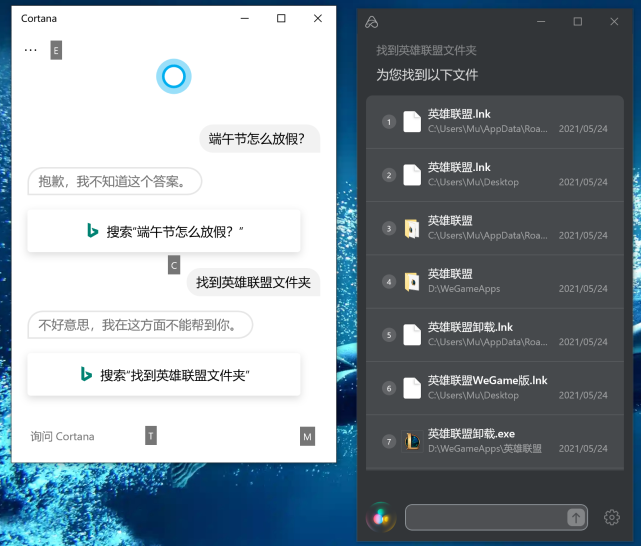Image resolution: width=641 pixels, height=546 pixels.
Task: Click the M key tip in the Cortana input bar
Action: coord(307,437)
